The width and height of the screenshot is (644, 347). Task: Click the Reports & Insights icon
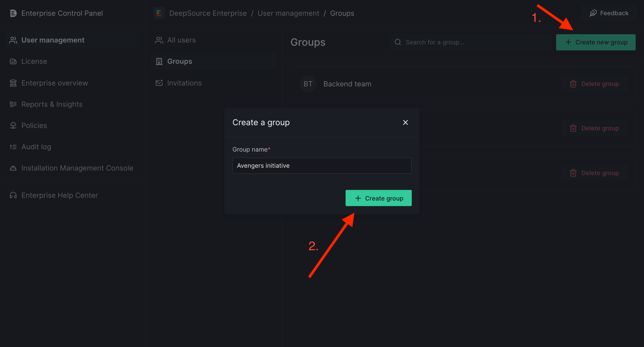coord(13,104)
